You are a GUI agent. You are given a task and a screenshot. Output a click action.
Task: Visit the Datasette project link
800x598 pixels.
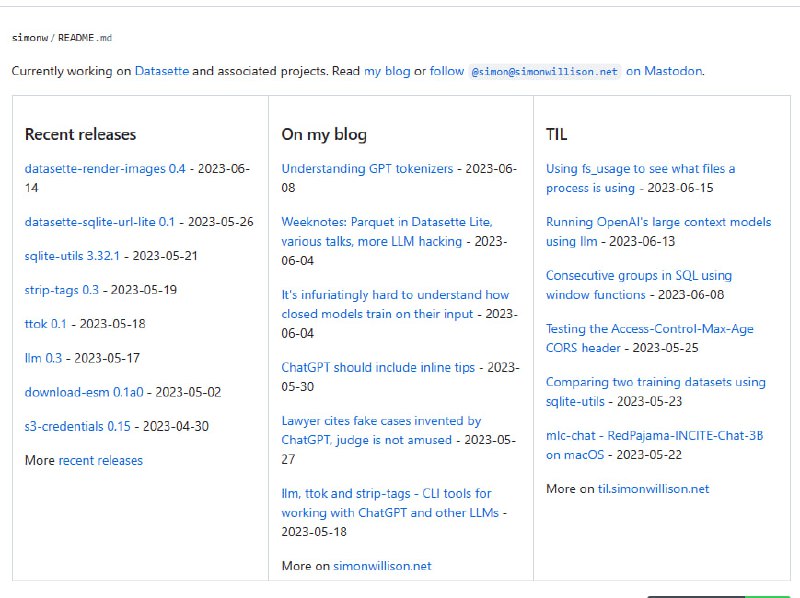pyautogui.click(x=162, y=71)
